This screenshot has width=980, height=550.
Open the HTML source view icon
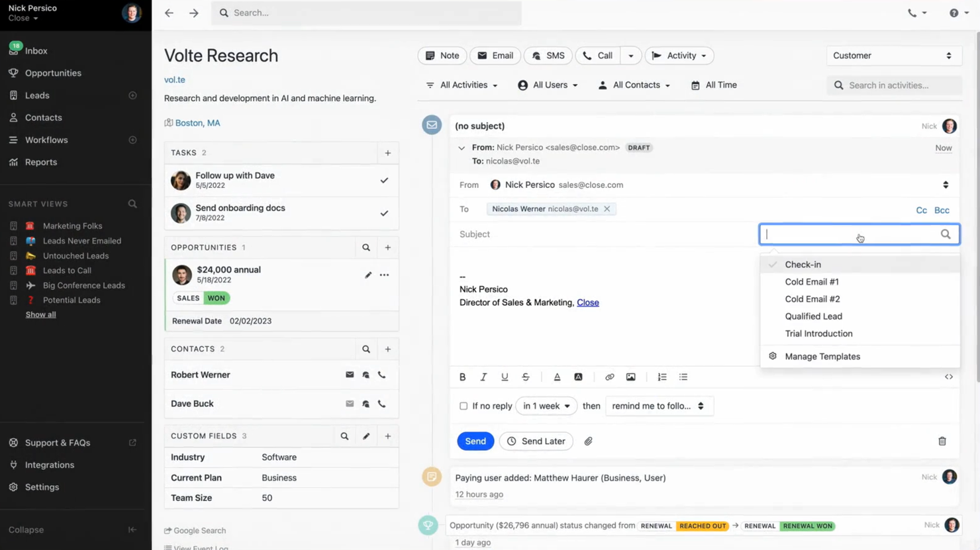click(948, 377)
